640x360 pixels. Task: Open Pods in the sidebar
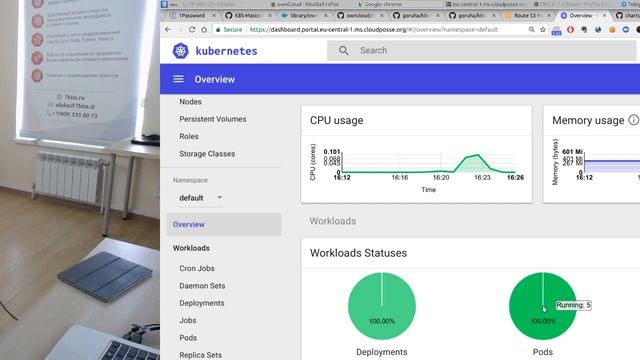click(188, 338)
